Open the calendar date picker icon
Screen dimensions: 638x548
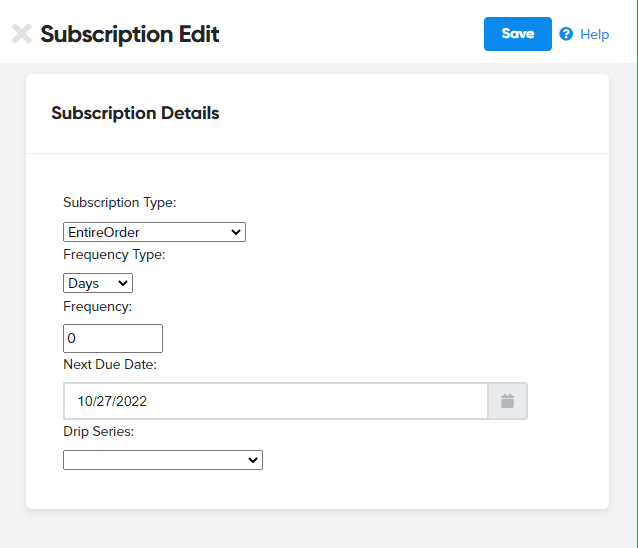(507, 401)
